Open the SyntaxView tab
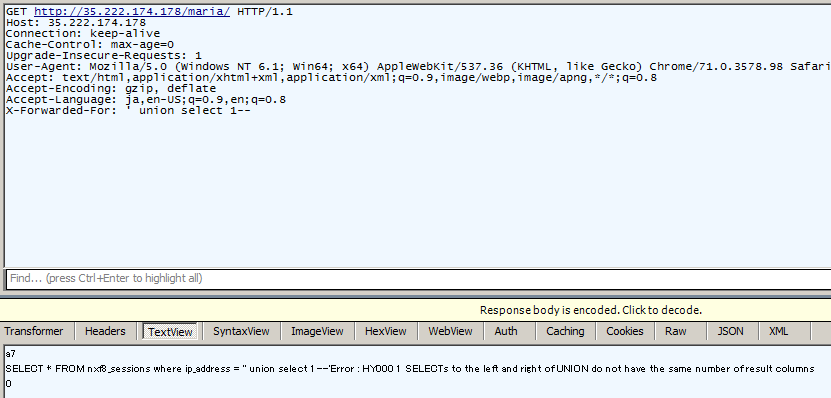The image size is (831, 398). pyautogui.click(x=241, y=331)
